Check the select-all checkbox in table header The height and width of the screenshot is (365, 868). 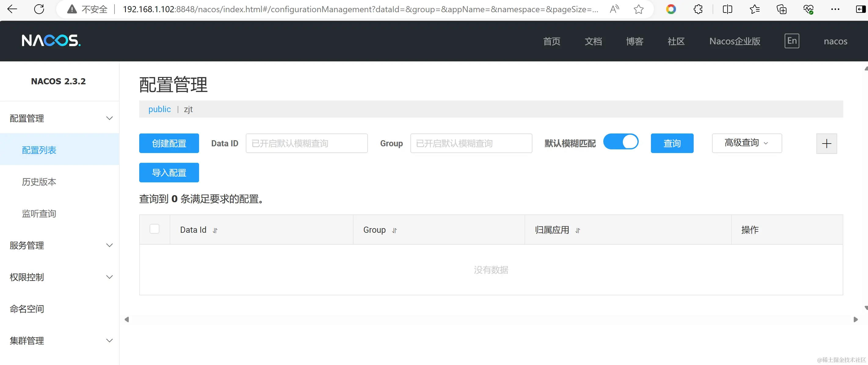coord(154,229)
